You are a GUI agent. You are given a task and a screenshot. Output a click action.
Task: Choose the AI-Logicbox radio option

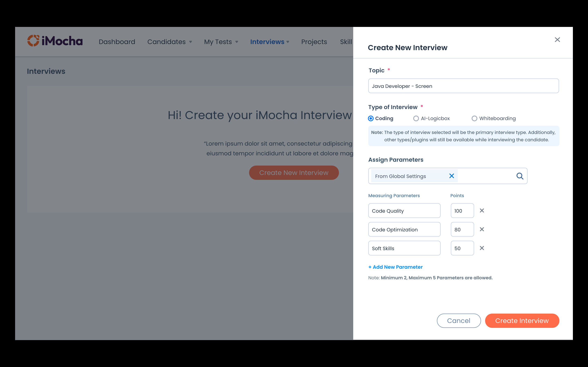[416, 118]
